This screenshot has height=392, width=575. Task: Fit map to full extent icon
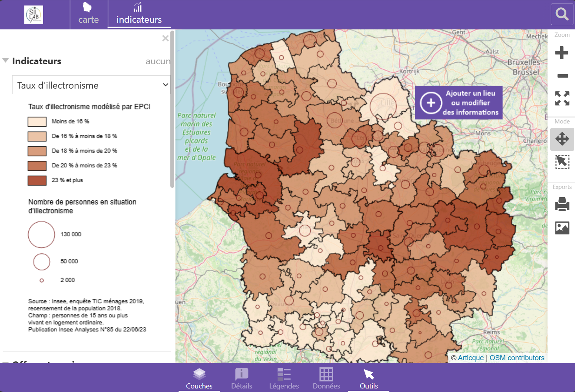(562, 98)
